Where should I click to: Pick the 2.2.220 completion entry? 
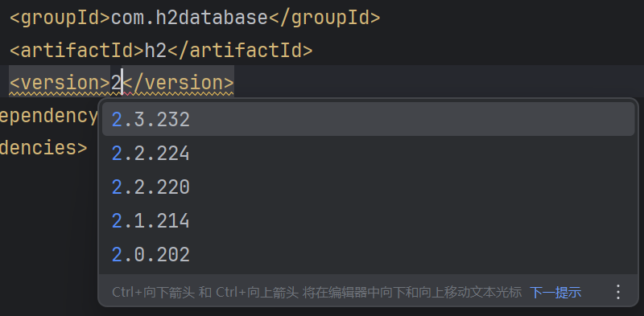368,187
